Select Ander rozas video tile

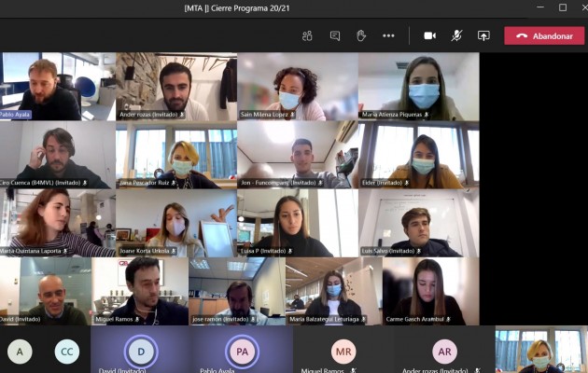click(176, 87)
